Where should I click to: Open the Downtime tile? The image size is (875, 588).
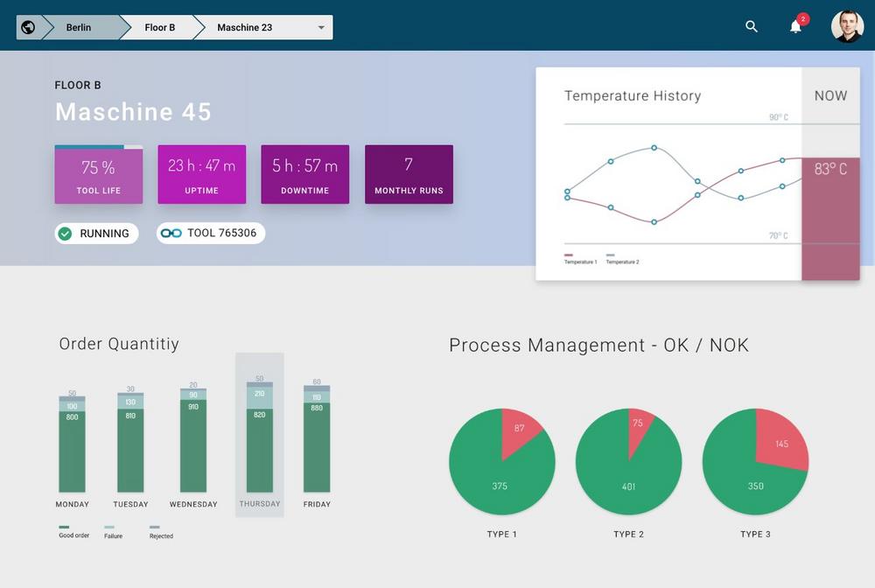304,174
